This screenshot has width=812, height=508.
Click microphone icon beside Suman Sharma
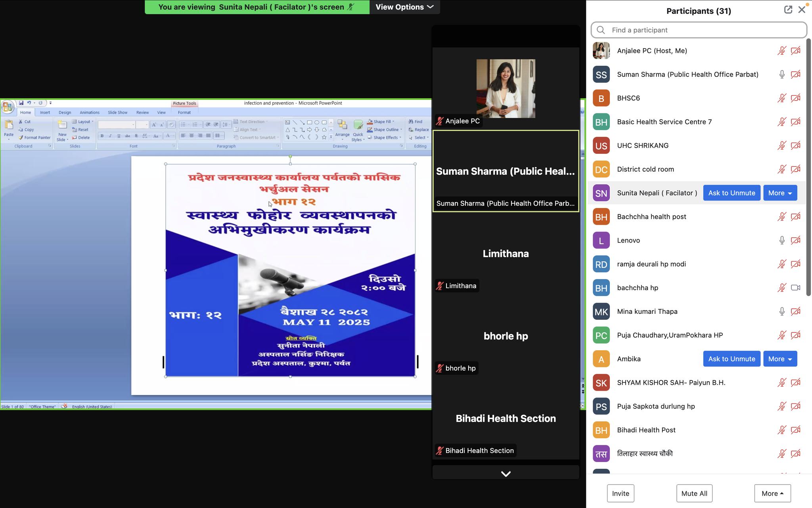781,74
